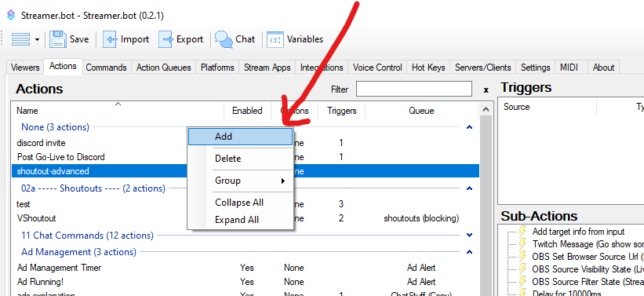Select the Ad Management Timer action
Viewport: 644px width, 296px height.
[59, 268]
